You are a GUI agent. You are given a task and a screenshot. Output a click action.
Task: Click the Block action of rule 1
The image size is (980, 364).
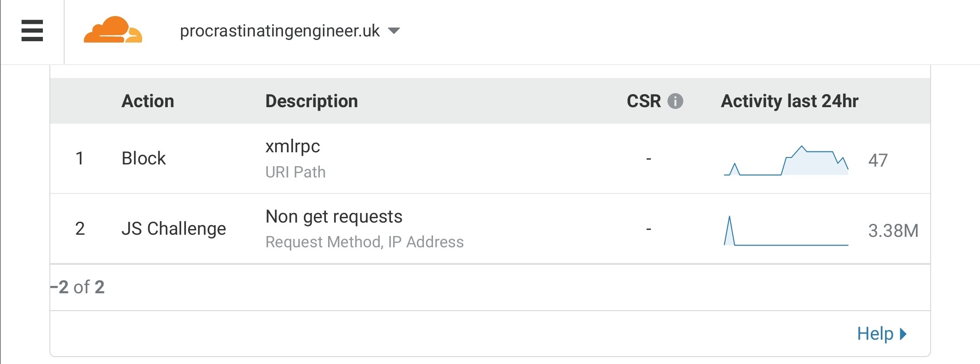(x=143, y=158)
